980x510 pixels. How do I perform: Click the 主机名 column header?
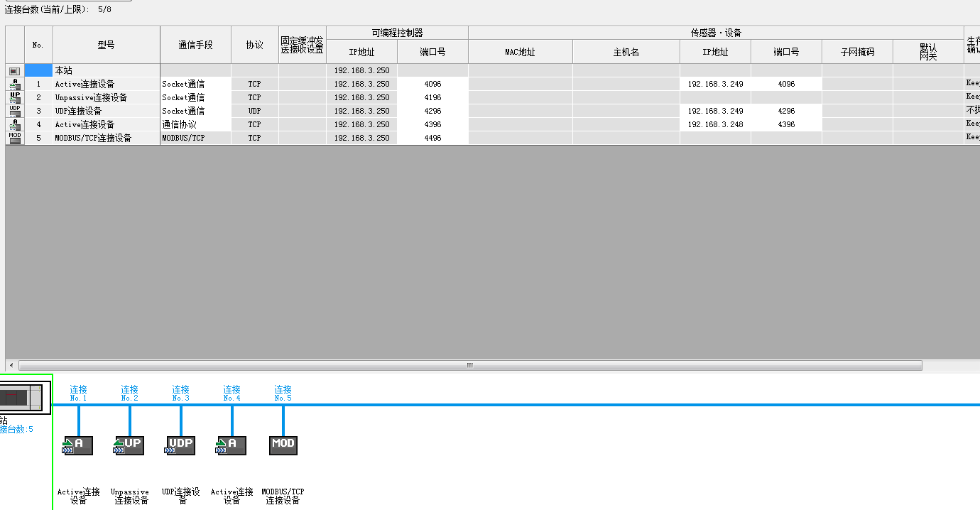[x=626, y=52]
